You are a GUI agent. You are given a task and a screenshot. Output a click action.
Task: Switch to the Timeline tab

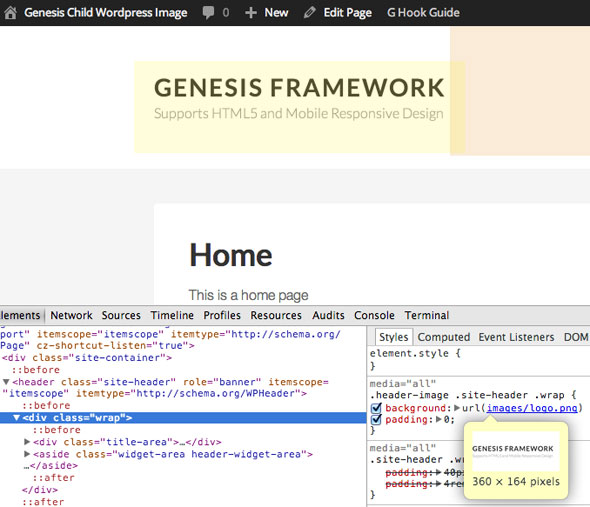click(x=172, y=315)
